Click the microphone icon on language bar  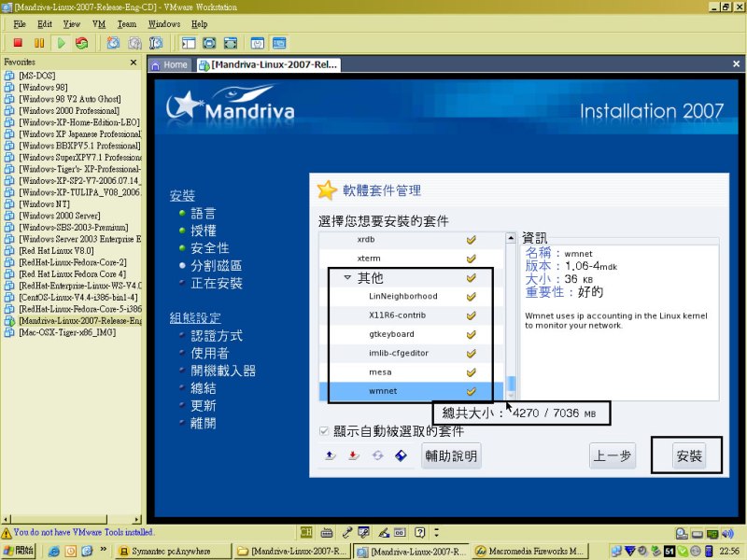point(346,532)
